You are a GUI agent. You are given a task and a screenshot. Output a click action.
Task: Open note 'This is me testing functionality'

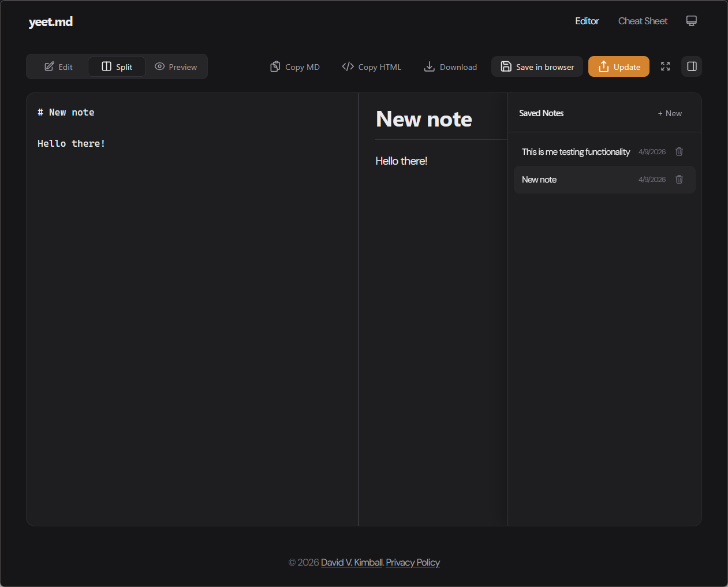point(604,152)
